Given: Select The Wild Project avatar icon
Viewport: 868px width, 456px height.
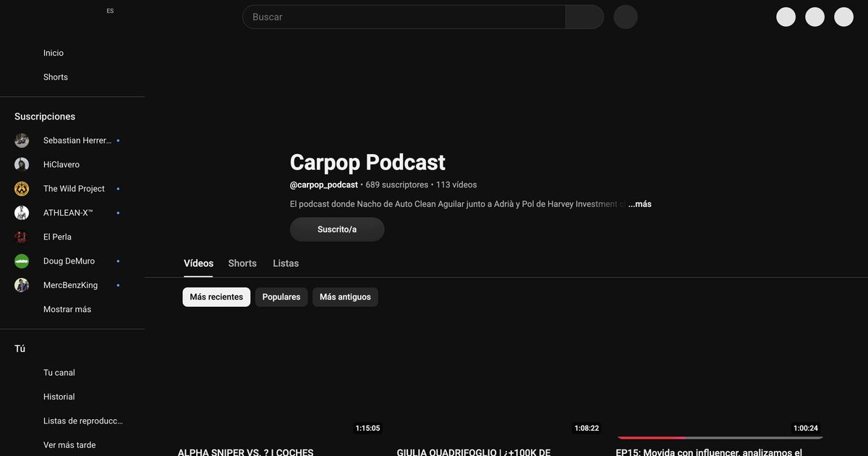Looking at the screenshot, I should (x=22, y=189).
